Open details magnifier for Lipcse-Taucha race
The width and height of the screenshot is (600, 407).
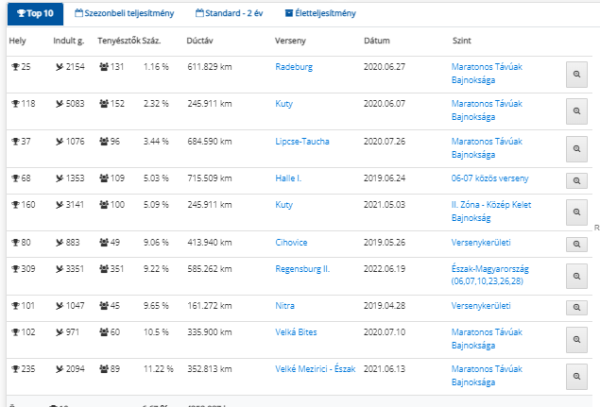(x=577, y=149)
